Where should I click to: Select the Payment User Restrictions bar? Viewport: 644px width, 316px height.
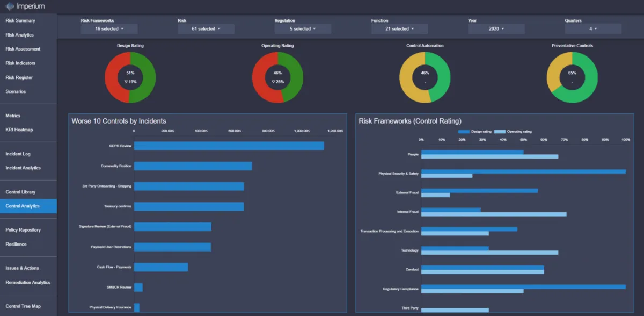click(x=173, y=247)
